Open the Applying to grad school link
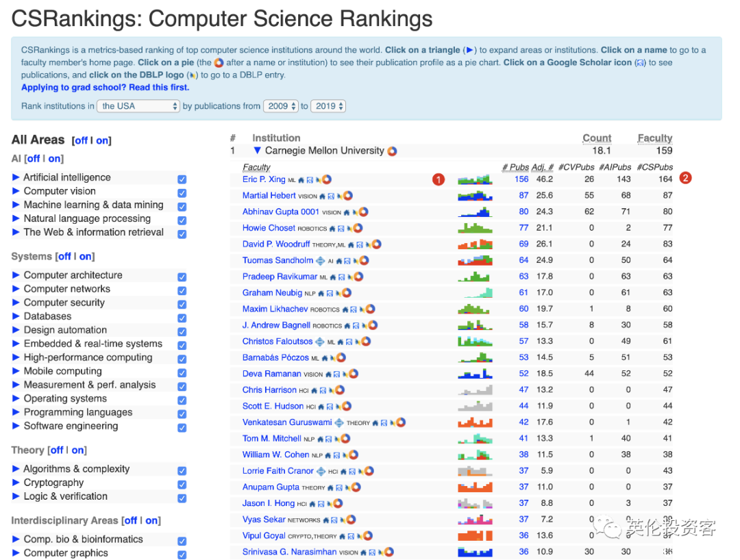 click(x=106, y=87)
